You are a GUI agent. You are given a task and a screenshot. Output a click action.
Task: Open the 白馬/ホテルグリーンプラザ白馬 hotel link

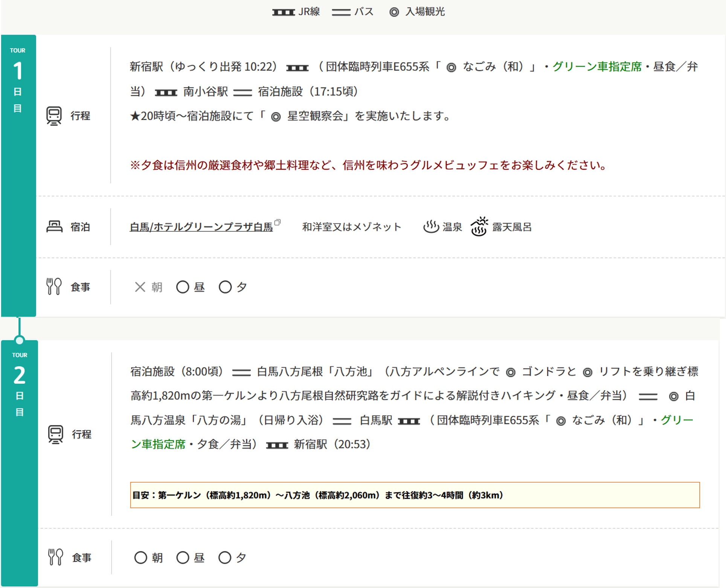pyautogui.click(x=201, y=227)
